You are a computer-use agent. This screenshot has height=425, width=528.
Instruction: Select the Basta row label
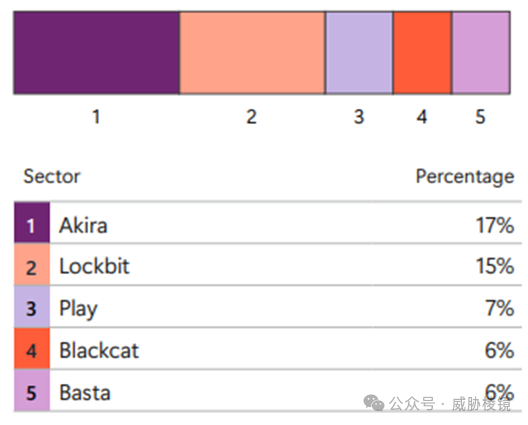point(85,393)
